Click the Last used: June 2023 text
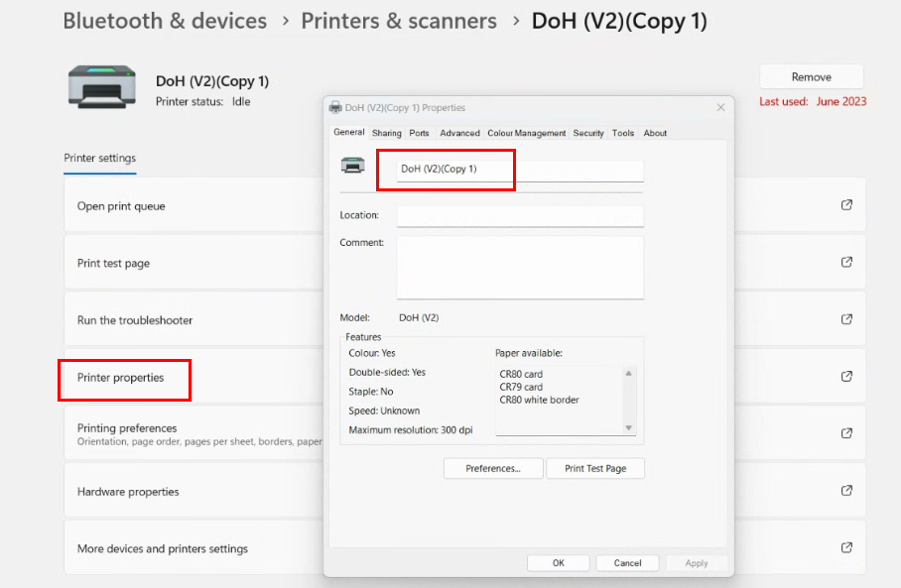 [x=813, y=102]
